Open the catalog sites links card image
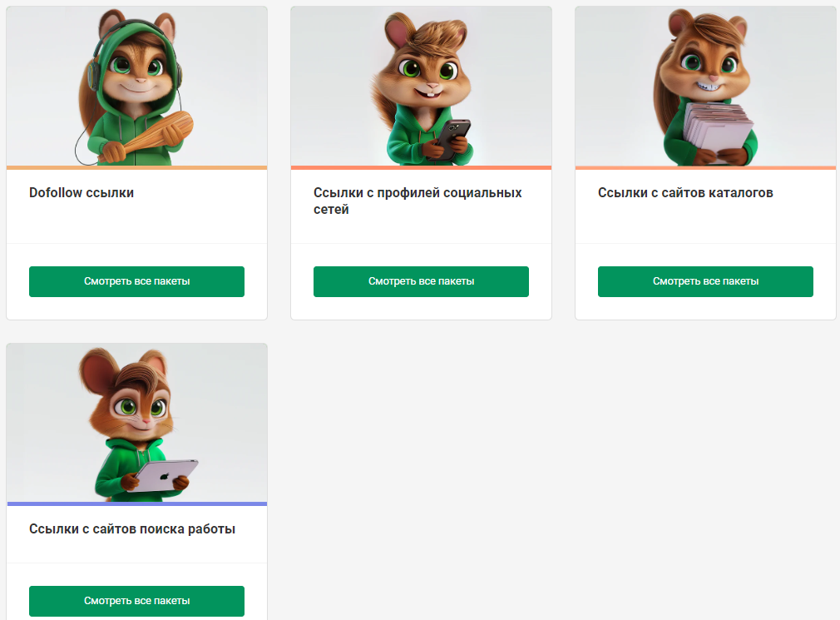This screenshot has height=620, width=840. [705, 86]
